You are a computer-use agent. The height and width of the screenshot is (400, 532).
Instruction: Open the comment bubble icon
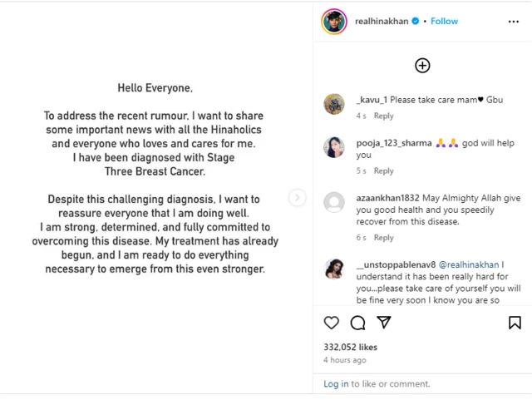pyautogui.click(x=357, y=323)
